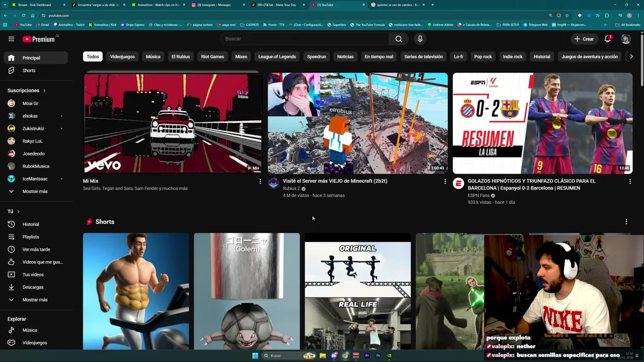
Task: Expand the Tú section header
Action: 14,212
